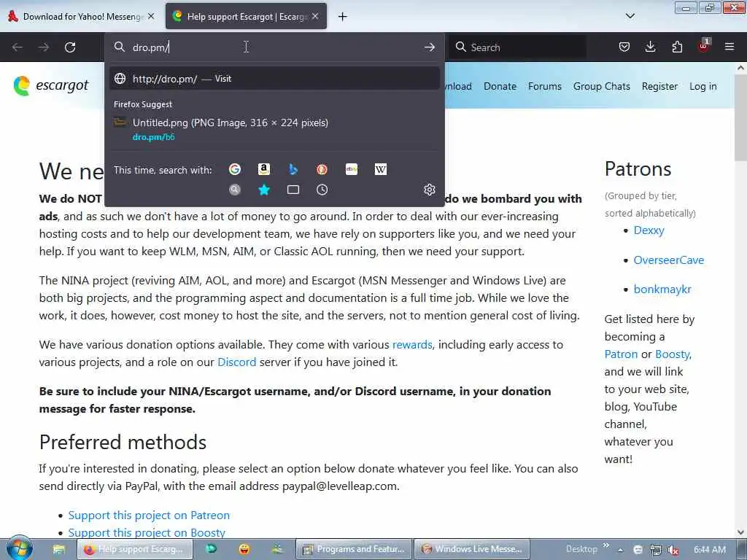Screen dimensions: 747x560
Task: Click the red extension icon with badge
Action: [703, 46]
